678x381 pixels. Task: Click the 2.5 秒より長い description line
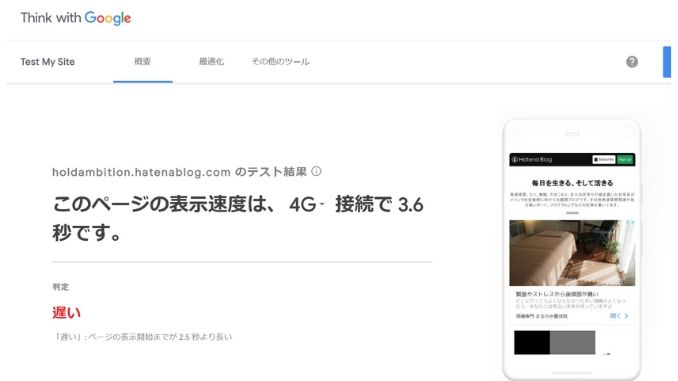coord(142,336)
